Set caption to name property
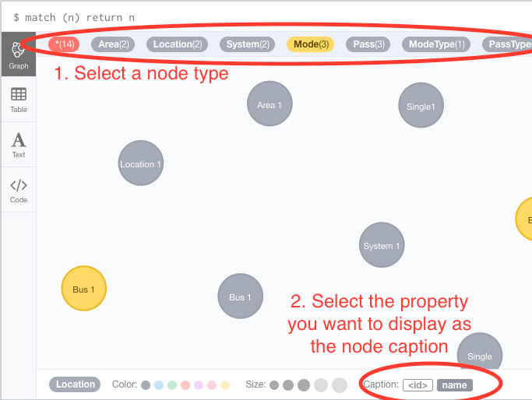Screen dimensions: 532x400 454,385
